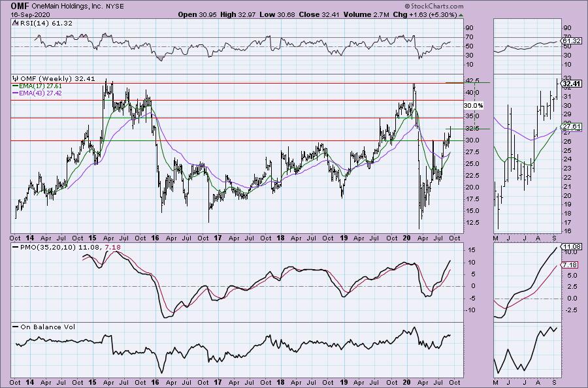Select the EMA(43) 27.42 legend entry
This screenshot has height=388, width=588.
[x=41, y=93]
